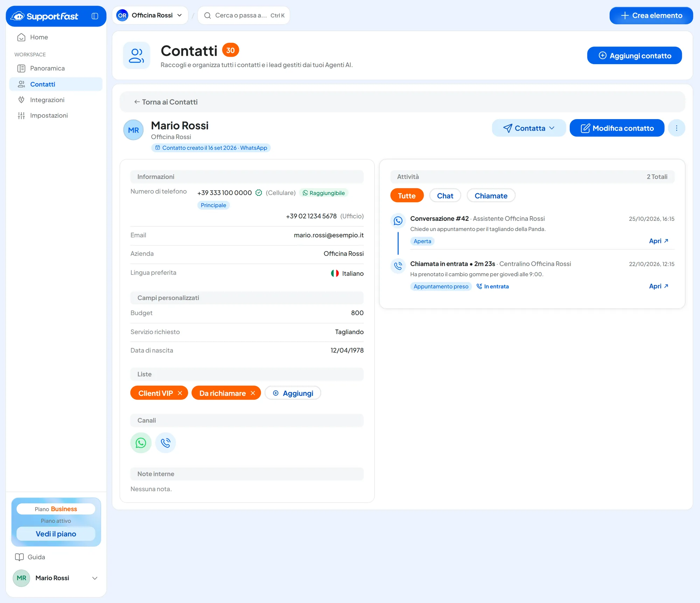Click the SupportFast logo
The width and height of the screenshot is (700, 603).
44,16
